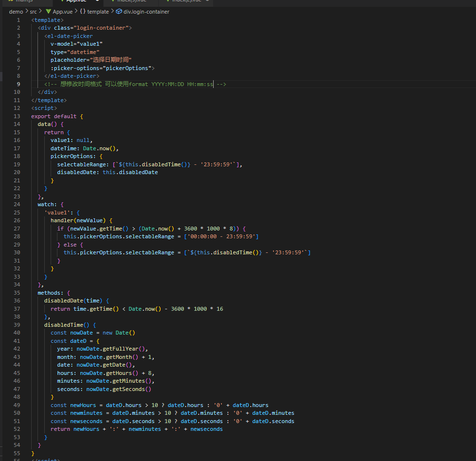Viewport: 476px width, 461px height.
Task: Open the div.login-container breadcrumb
Action: coord(146,12)
